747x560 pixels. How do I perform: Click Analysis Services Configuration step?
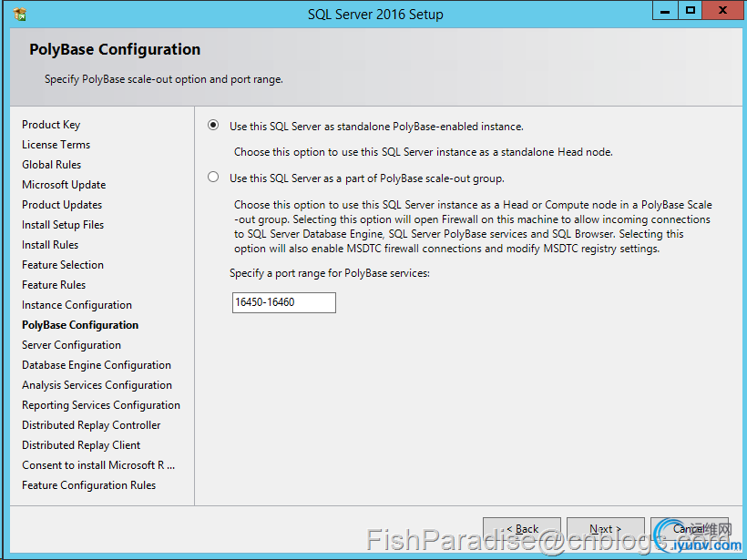(97, 385)
